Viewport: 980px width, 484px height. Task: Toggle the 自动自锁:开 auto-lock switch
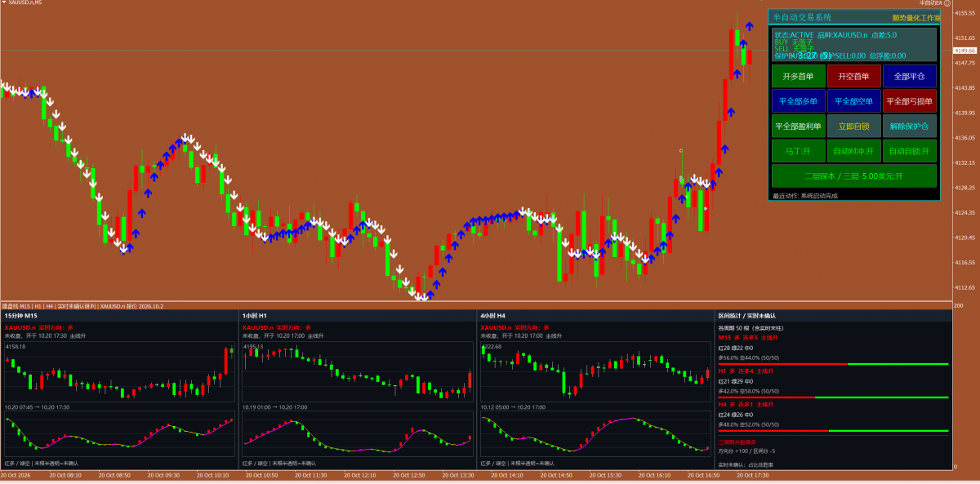(x=909, y=151)
